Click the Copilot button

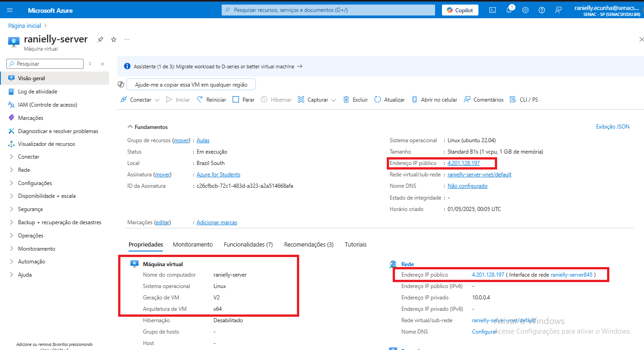pyautogui.click(x=460, y=10)
